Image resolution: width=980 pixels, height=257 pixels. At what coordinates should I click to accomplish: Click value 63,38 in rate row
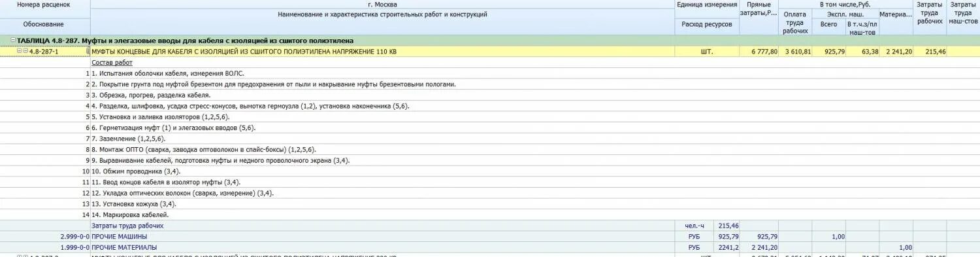(x=870, y=51)
